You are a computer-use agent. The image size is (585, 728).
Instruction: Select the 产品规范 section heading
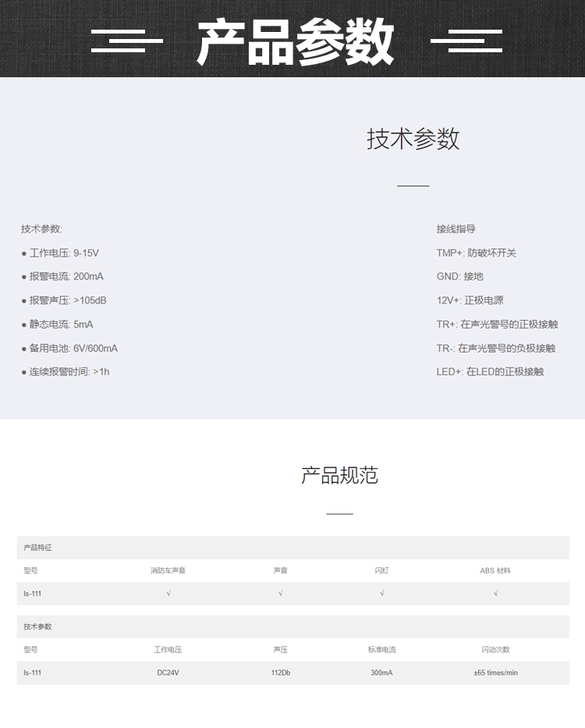(x=339, y=475)
